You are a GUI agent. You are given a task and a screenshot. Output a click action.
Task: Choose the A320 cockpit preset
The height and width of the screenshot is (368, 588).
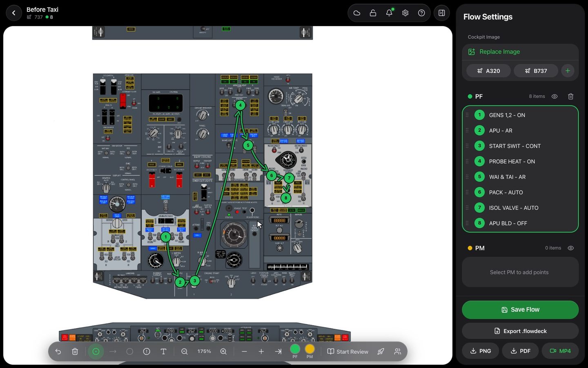pyautogui.click(x=488, y=71)
